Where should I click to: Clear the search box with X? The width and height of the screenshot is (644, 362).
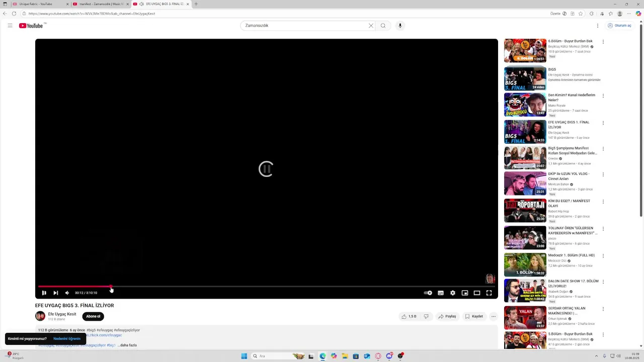371,26
